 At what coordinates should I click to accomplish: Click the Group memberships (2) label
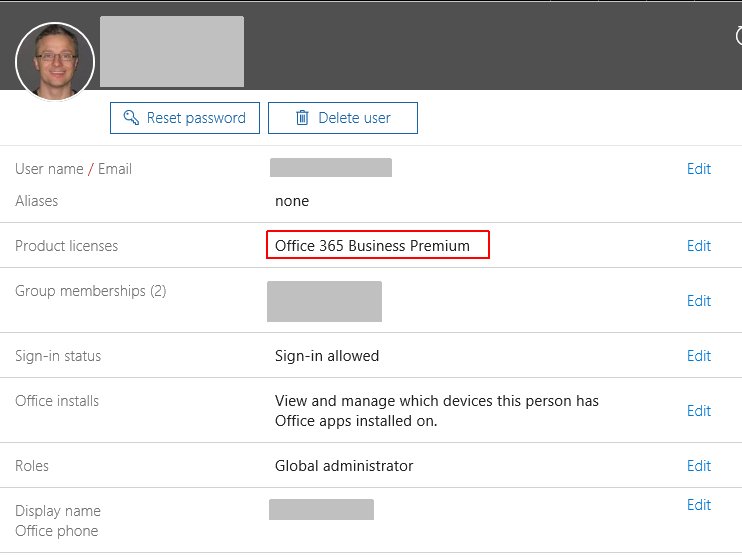(90, 291)
